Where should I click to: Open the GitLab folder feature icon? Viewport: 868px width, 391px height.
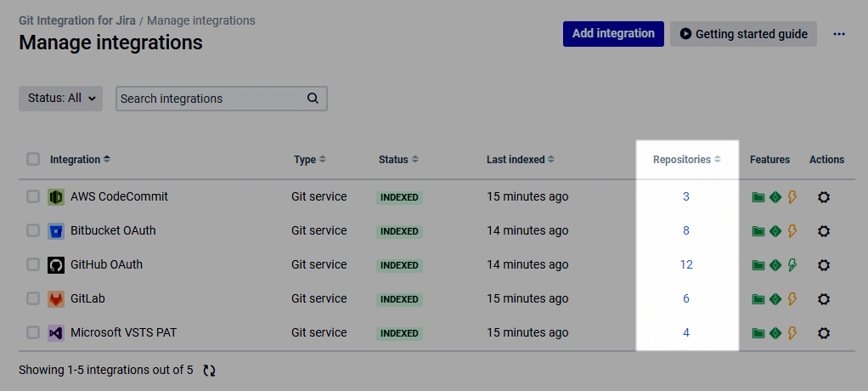coord(758,299)
